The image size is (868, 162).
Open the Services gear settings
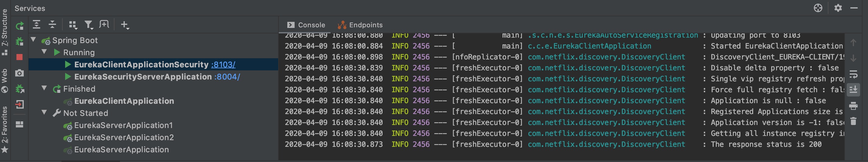coord(838,8)
